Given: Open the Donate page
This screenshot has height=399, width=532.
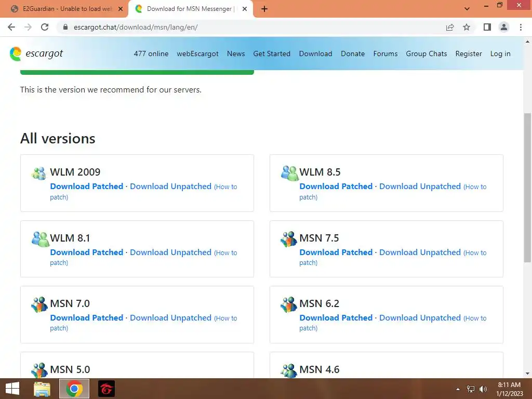Looking at the screenshot, I should [353, 54].
